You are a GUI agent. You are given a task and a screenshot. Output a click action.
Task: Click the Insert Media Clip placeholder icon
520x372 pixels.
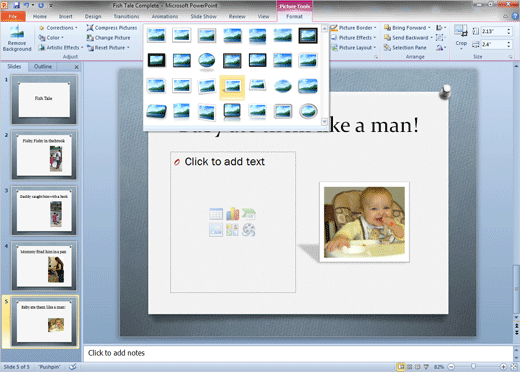249,230
